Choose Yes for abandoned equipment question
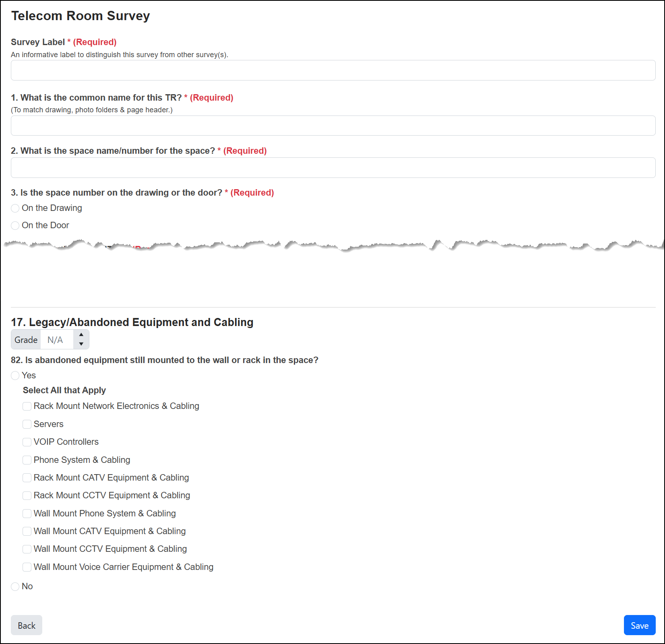Screen dimensions: 665x644 pos(15,376)
